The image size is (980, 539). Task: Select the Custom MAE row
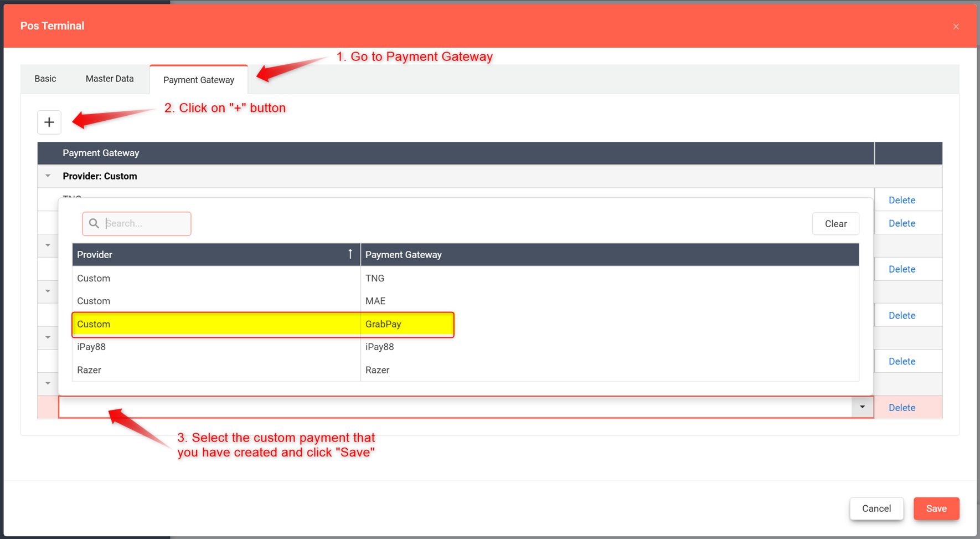click(466, 301)
